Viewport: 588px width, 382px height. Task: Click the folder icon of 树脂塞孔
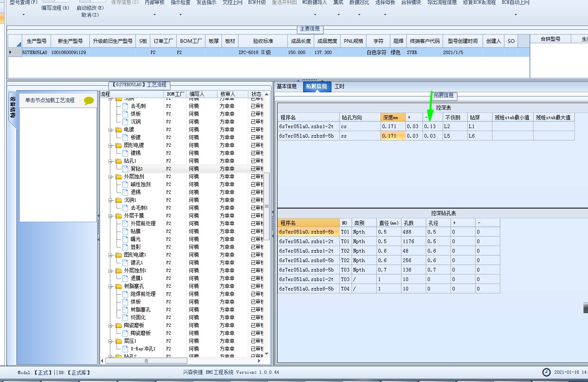tap(119, 286)
